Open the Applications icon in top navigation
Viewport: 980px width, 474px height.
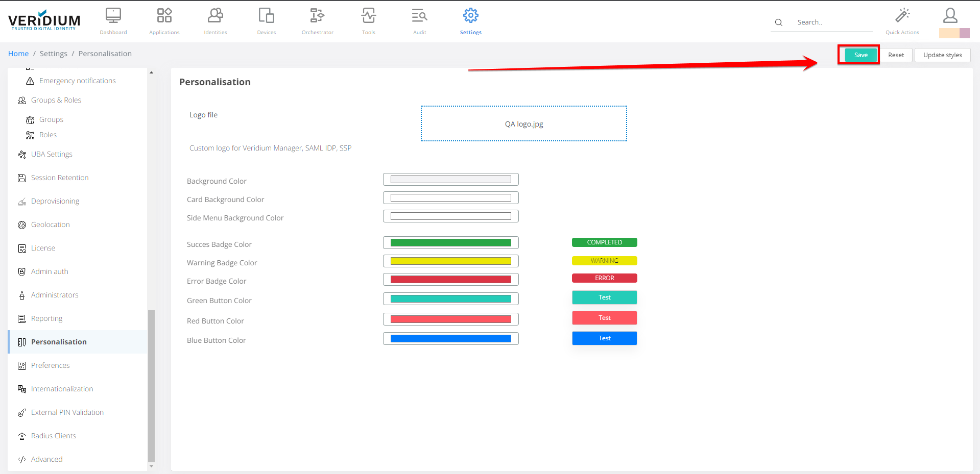pos(164,16)
